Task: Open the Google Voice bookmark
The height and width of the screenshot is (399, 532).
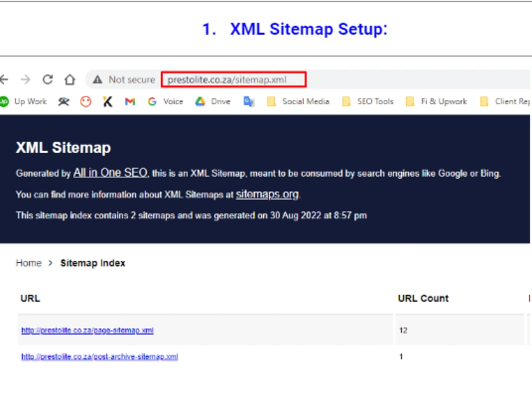Action: pos(165,102)
